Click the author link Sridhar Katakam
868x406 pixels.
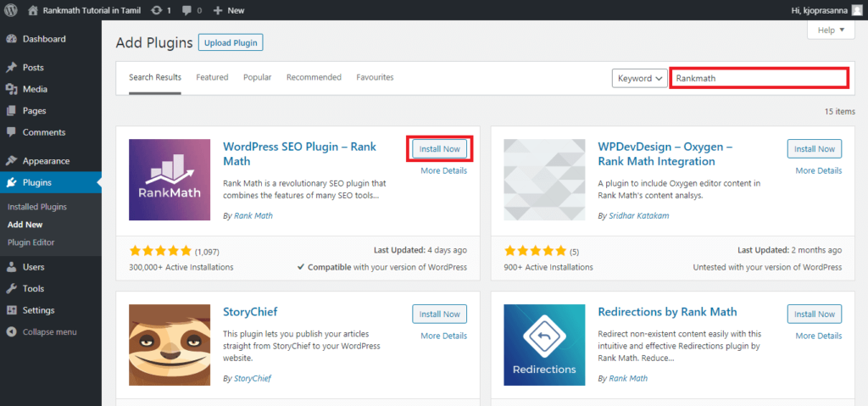click(x=639, y=216)
